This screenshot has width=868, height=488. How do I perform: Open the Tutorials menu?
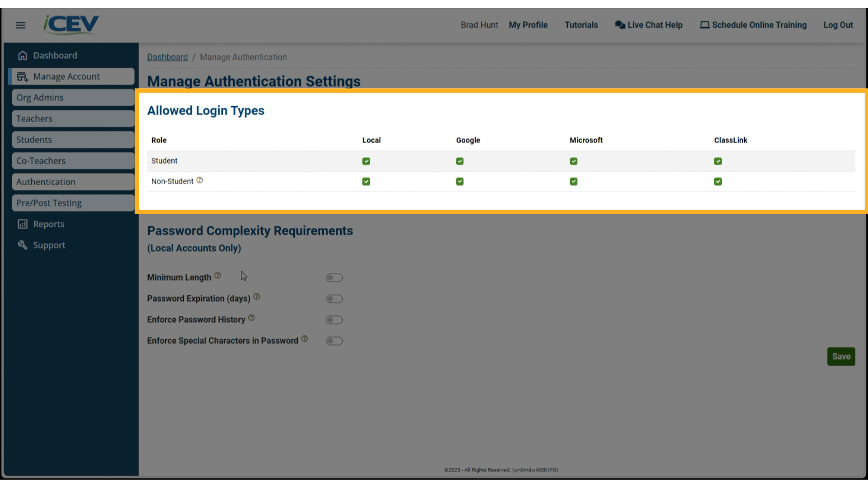[x=581, y=25]
